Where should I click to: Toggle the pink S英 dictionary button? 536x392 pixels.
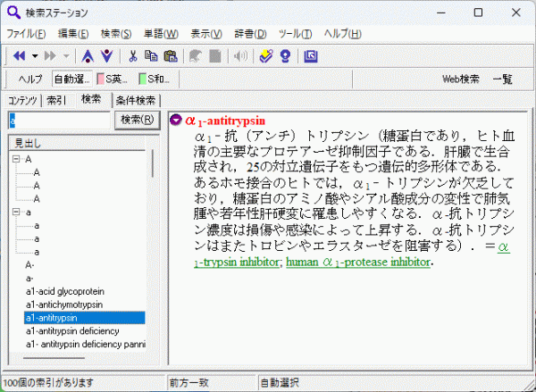coord(113,79)
